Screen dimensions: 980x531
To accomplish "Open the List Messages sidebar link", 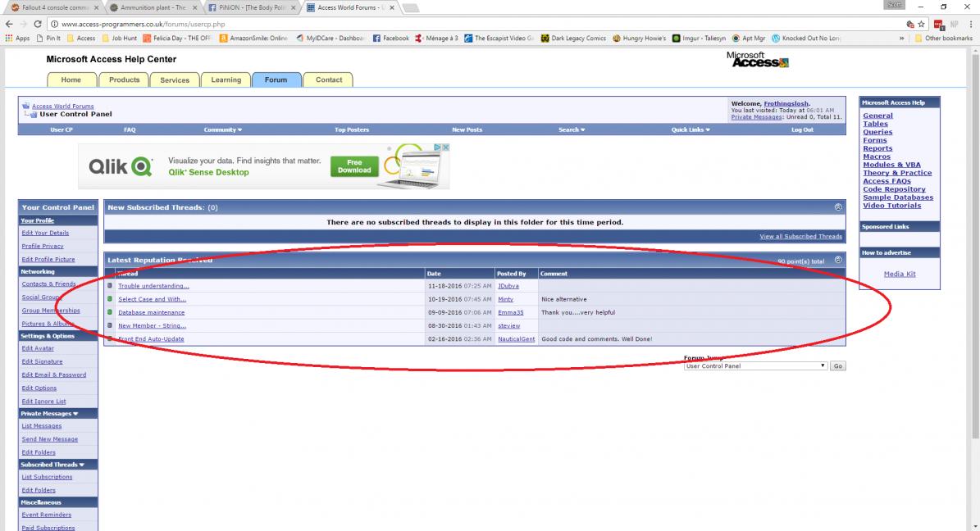I will [x=41, y=426].
